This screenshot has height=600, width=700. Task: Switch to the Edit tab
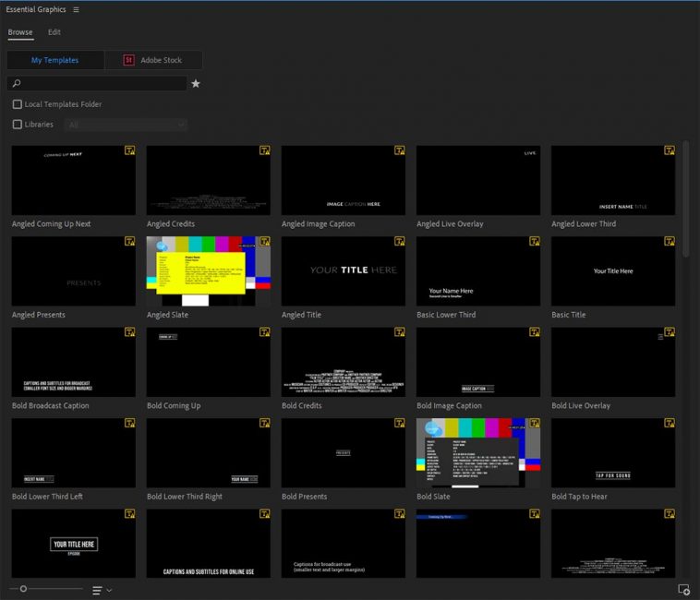coord(54,32)
